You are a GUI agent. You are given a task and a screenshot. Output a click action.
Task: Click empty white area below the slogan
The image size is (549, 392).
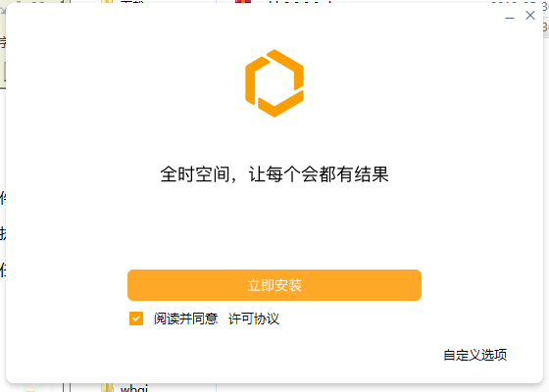(274, 224)
